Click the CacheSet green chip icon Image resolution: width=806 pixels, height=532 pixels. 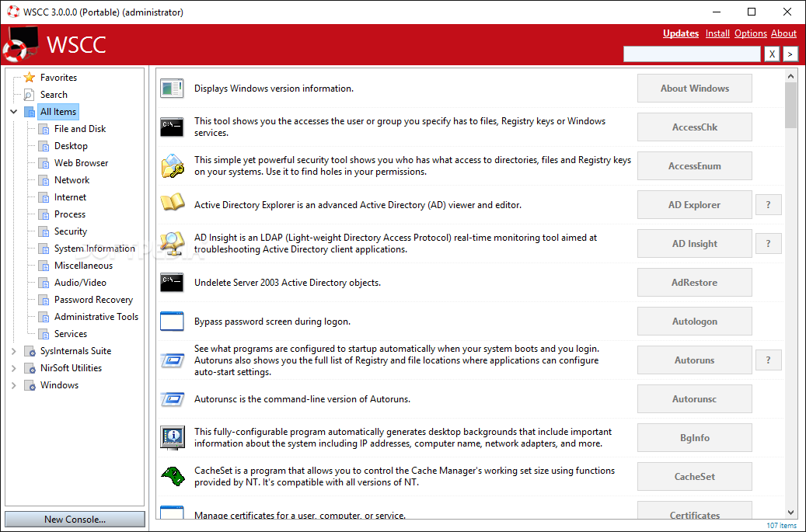pos(173,476)
